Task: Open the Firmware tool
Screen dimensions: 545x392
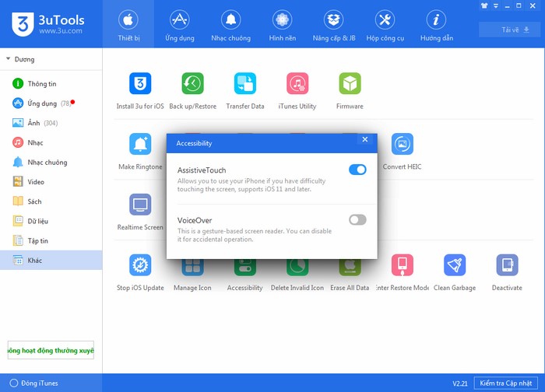Action: [x=350, y=84]
